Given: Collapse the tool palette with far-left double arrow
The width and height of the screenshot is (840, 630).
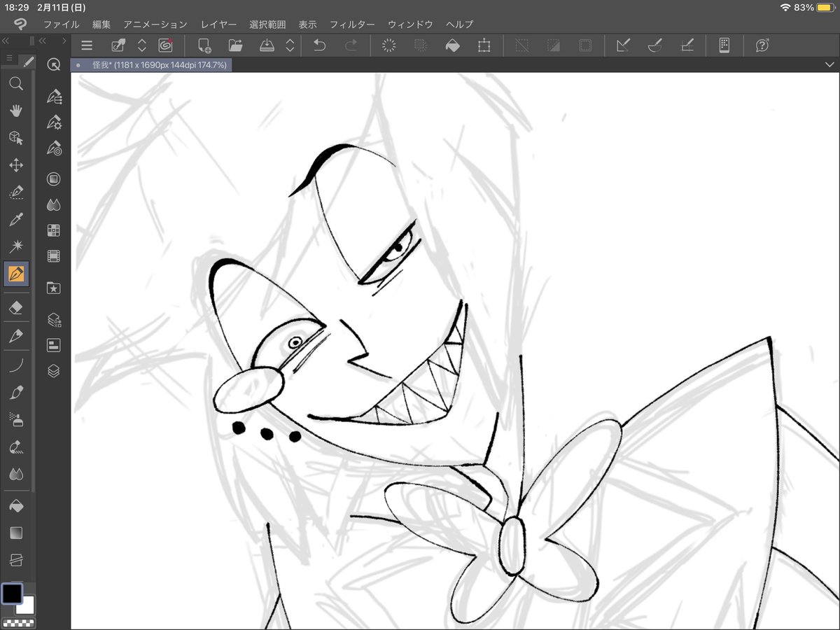Looking at the screenshot, I should click(6, 41).
